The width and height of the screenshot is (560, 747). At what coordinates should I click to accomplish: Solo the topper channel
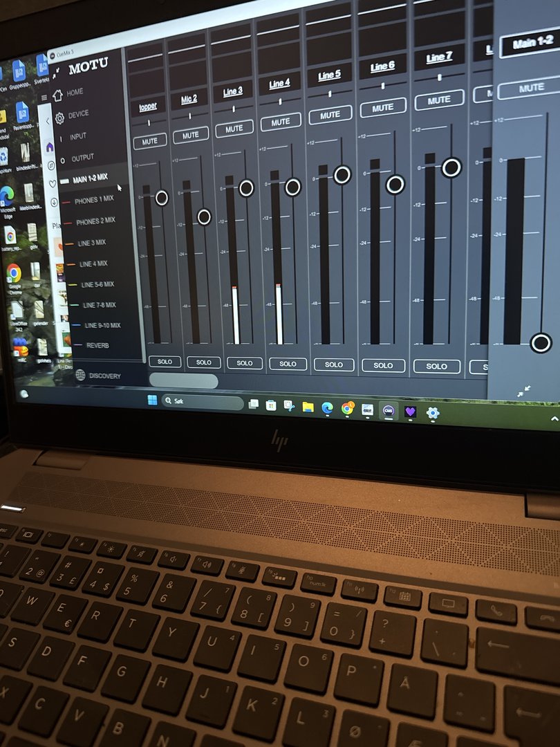pos(165,362)
